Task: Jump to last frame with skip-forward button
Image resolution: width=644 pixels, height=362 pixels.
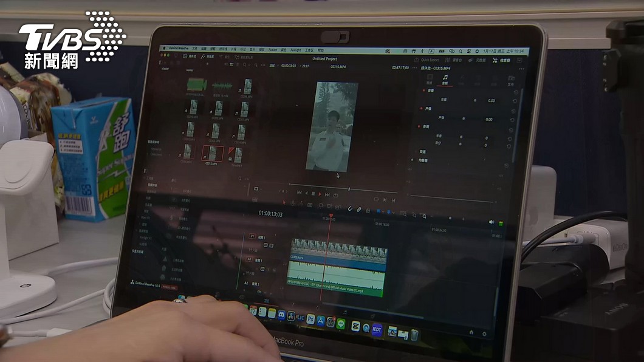Action: pyautogui.click(x=327, y=194)
